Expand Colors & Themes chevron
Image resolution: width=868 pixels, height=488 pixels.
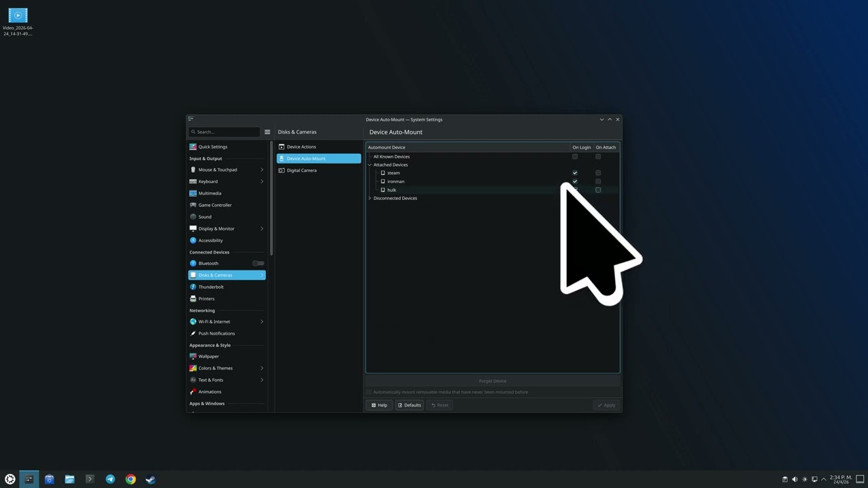tap(262, 368)
